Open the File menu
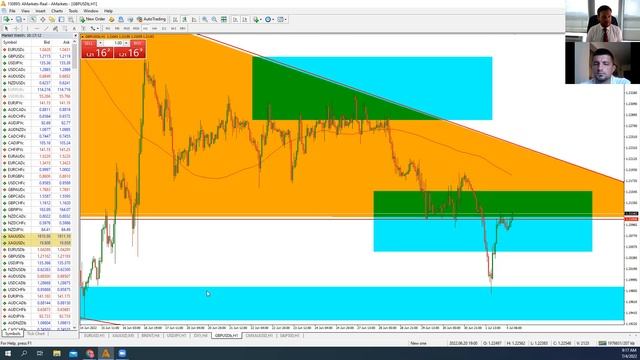 12,11
